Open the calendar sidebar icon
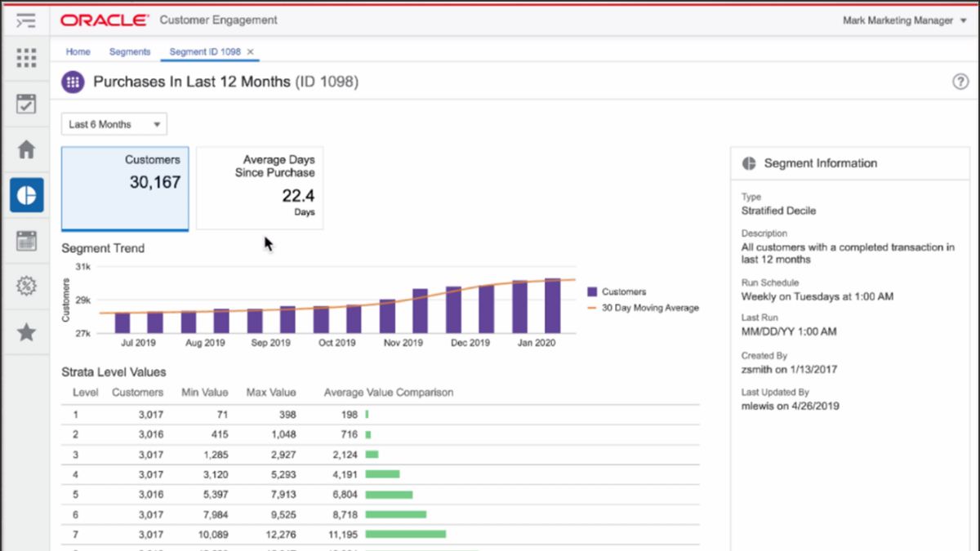Viewport: 980px width, 551px height. (26, 241)
